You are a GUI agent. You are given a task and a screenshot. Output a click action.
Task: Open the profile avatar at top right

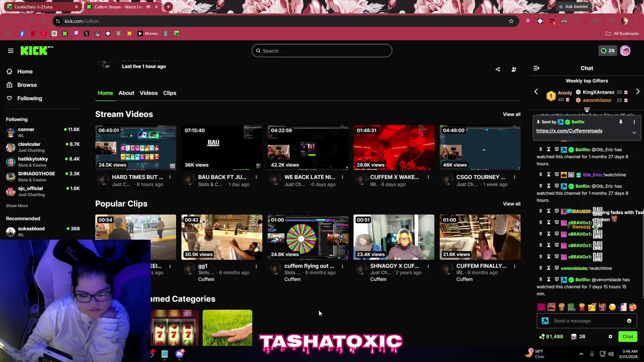tap(625, 51)
